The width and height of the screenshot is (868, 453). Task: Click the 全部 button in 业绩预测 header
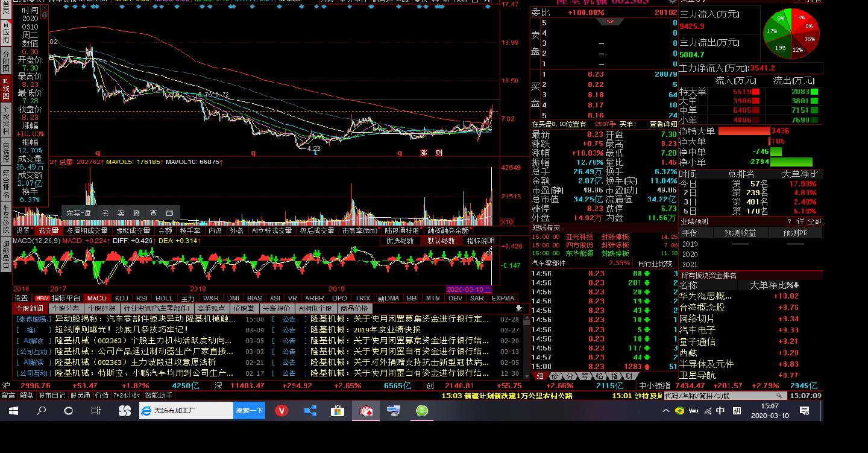[814, 221]
